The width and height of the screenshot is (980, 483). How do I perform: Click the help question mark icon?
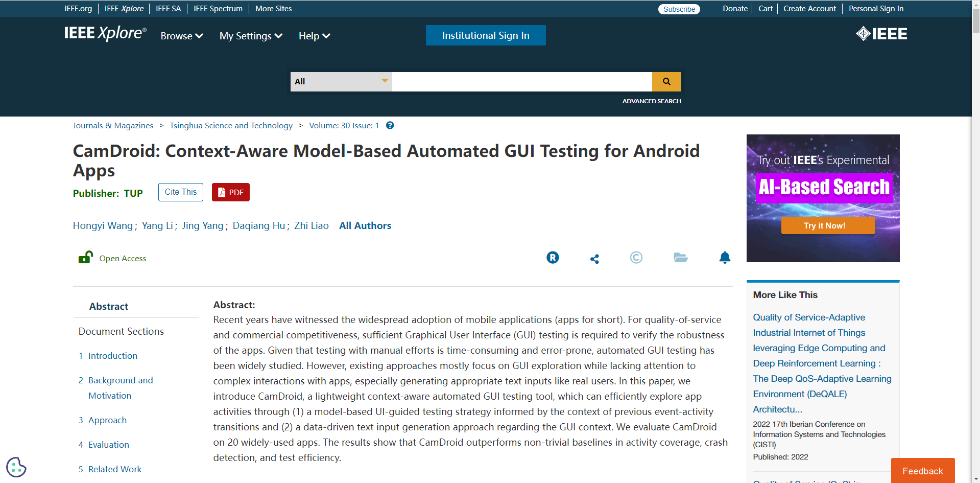pyautogui.click(x=390, y=126)
